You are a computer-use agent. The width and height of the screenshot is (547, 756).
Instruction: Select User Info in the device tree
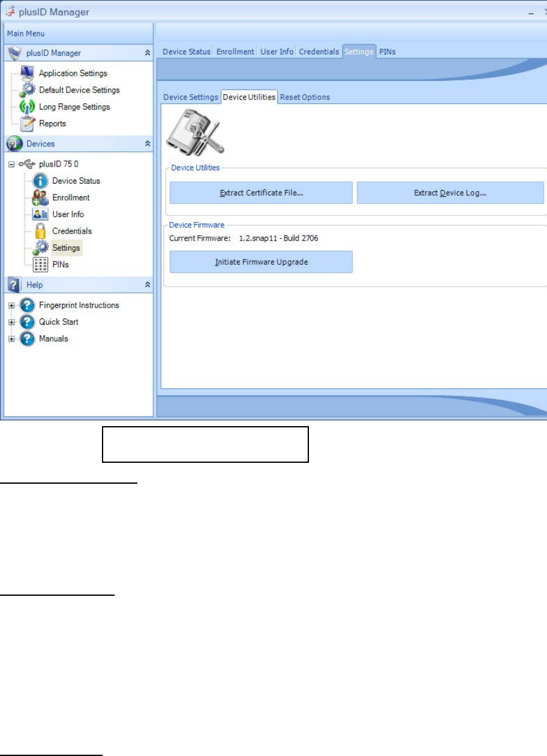(68, 214)
